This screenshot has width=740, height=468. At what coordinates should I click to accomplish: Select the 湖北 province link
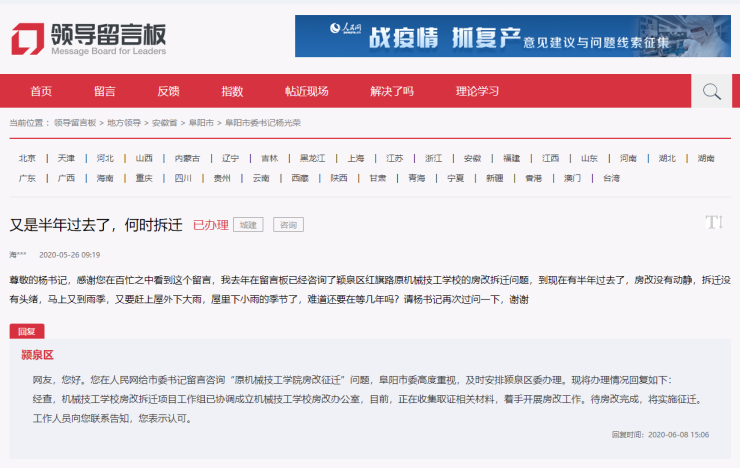[x=667, y=158]
